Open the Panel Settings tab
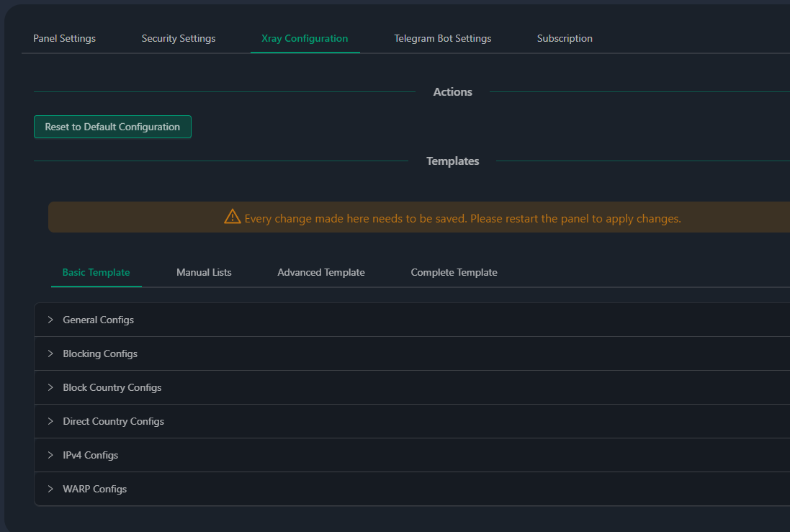This screenshot has height=532, width=790. pos(64,38)
